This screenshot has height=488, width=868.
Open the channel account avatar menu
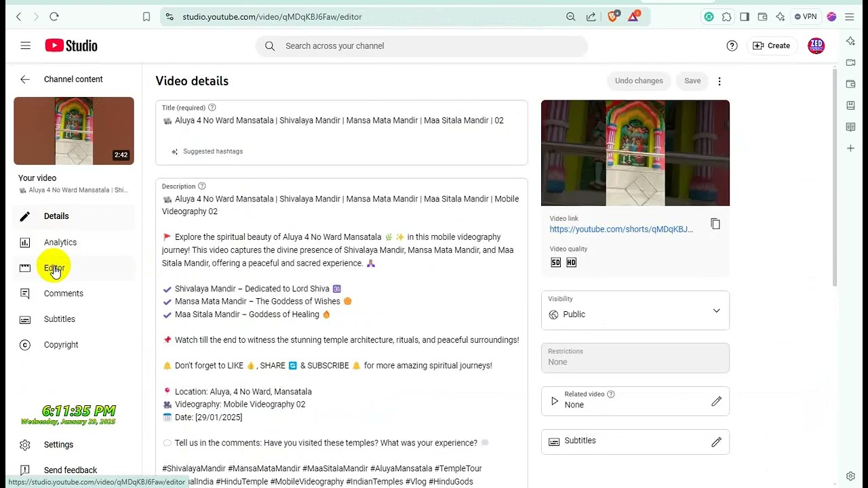click(816, 45)
